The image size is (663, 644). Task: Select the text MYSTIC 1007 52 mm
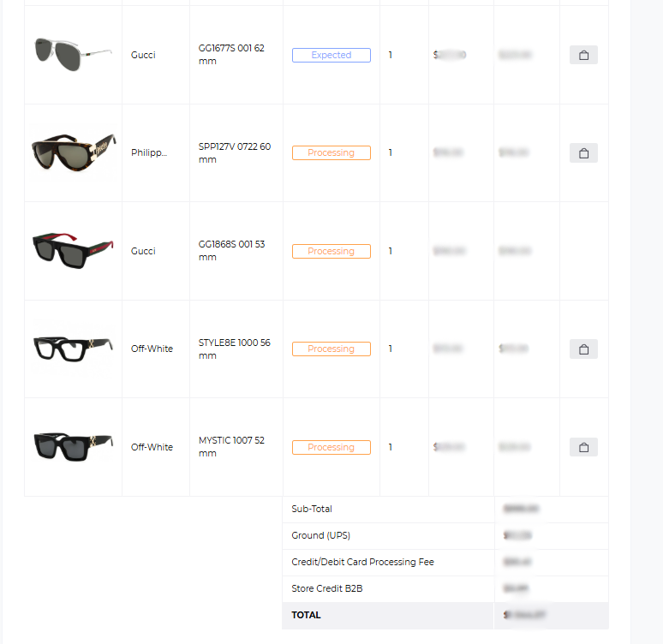(231, 446)
